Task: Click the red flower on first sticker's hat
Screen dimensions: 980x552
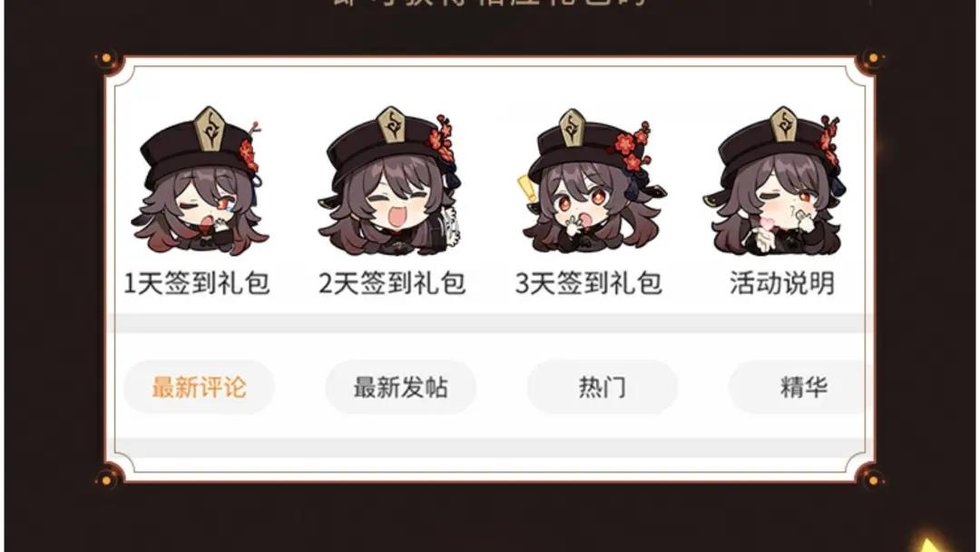Action: pyautogui.click(x=248, y=153)
